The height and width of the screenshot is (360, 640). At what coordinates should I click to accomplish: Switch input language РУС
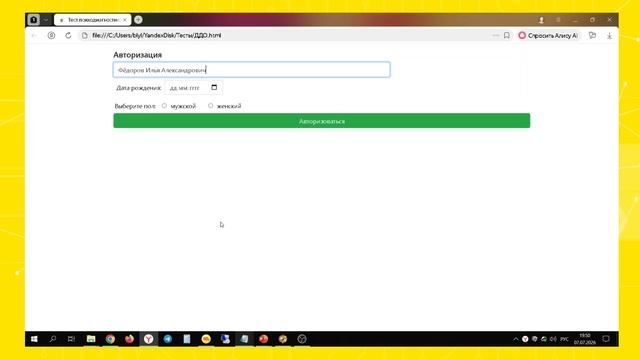click(564, 339)
